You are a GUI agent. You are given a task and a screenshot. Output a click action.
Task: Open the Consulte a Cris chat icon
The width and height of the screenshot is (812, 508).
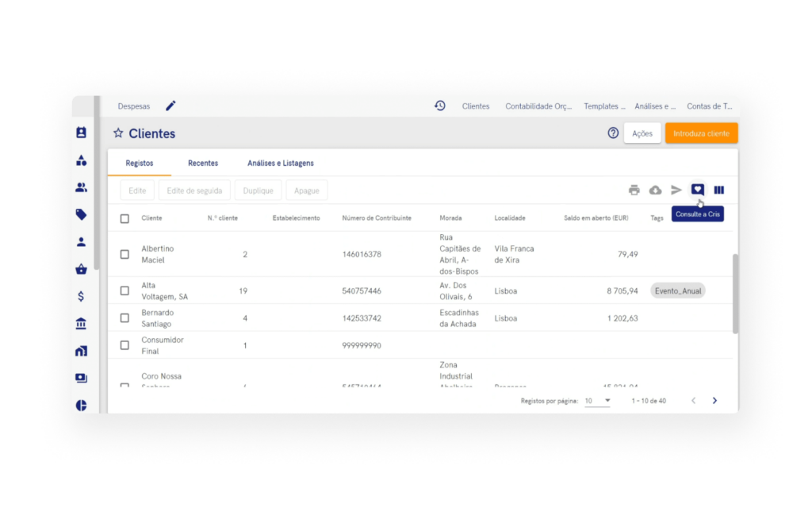697,190
